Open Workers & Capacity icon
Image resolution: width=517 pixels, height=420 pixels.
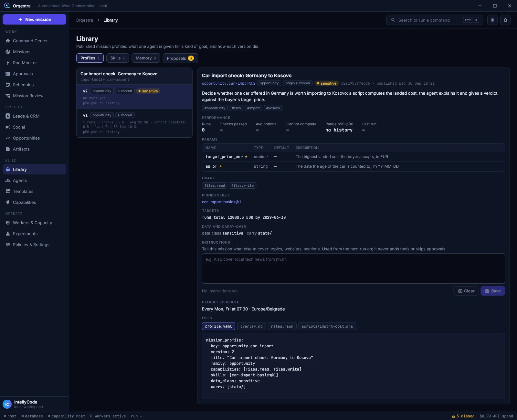pyautogui.click(x=8, y=223)
